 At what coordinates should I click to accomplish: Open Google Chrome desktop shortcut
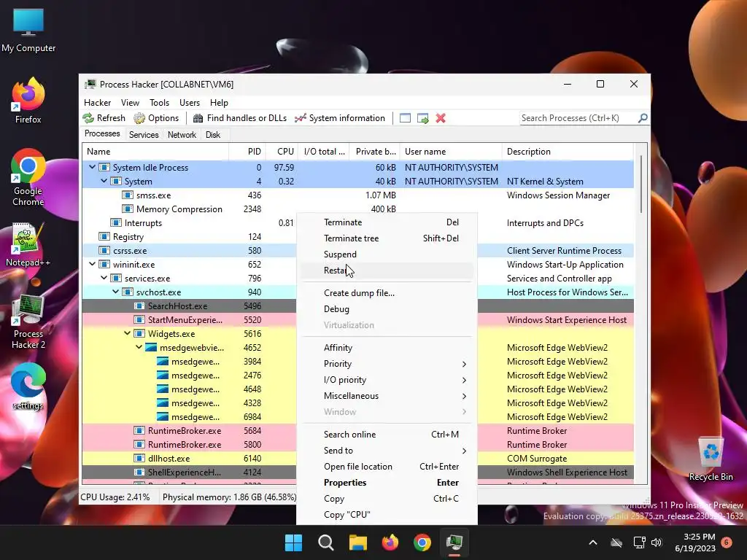[x=28, y=177]
